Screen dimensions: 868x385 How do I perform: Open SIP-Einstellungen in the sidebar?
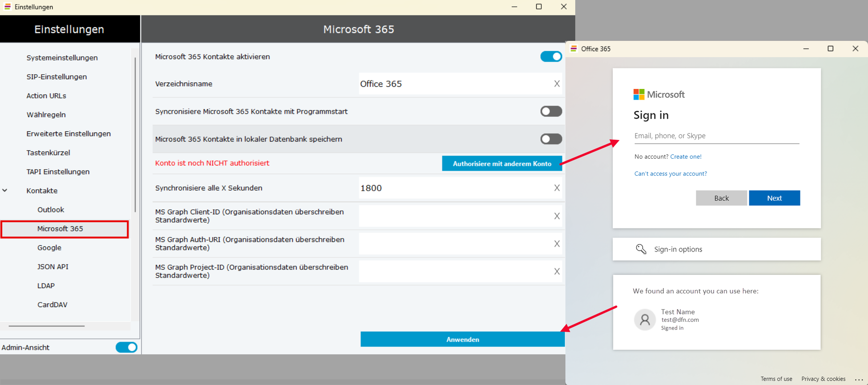[56, 77]
